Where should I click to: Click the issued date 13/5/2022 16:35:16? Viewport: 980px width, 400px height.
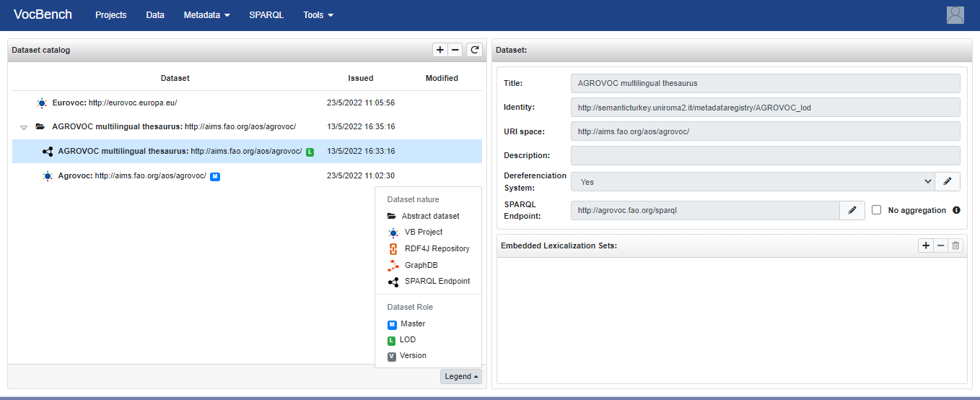pyautogui.click(x=361, y=127)
